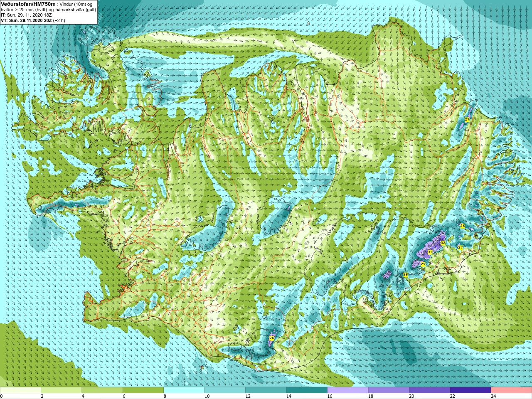The height and width of the screenshot is (399, 532).
Task: Click the legend scale number 16
Action: [330, 396]
